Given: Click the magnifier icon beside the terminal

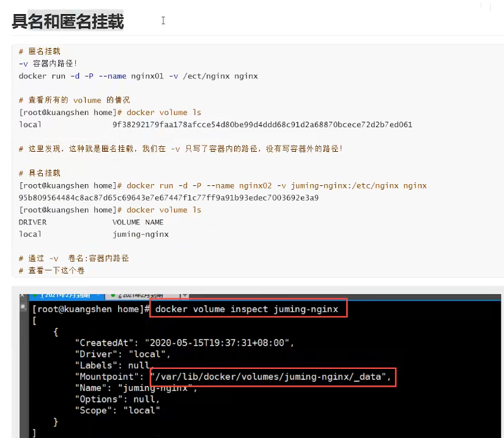Looking at the screenshot, I should [x=23, y=308].
